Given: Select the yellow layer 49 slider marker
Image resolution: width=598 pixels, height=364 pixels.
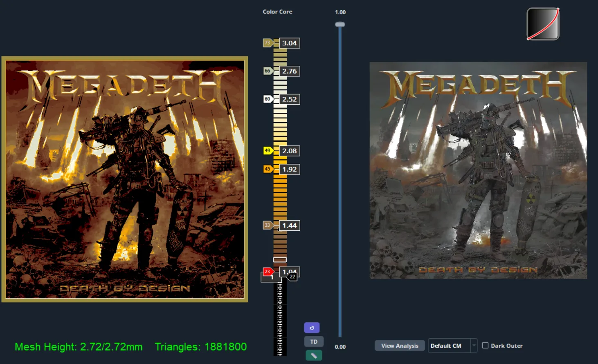Looking at the screenshot, I should tap(268, 151).
